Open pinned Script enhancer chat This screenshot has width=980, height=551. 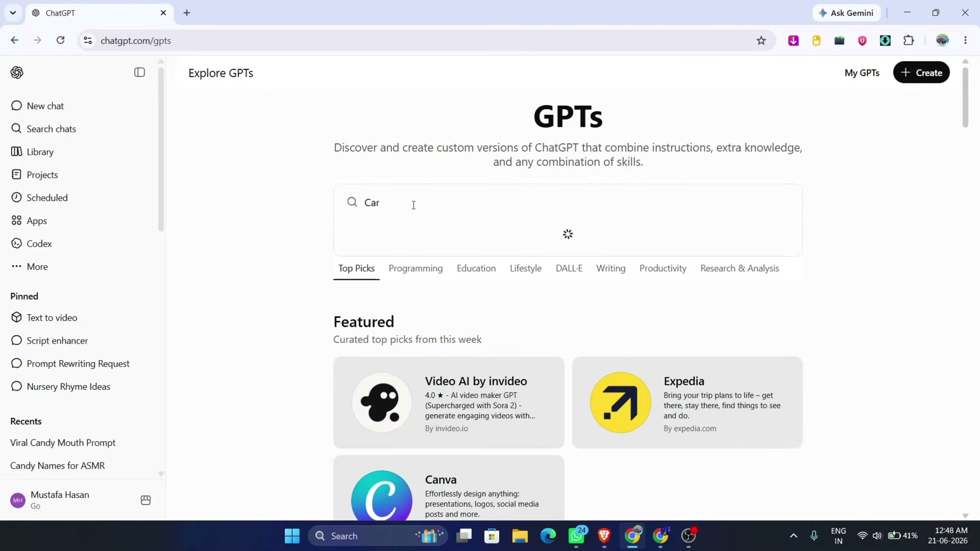(x=82, y=340)
